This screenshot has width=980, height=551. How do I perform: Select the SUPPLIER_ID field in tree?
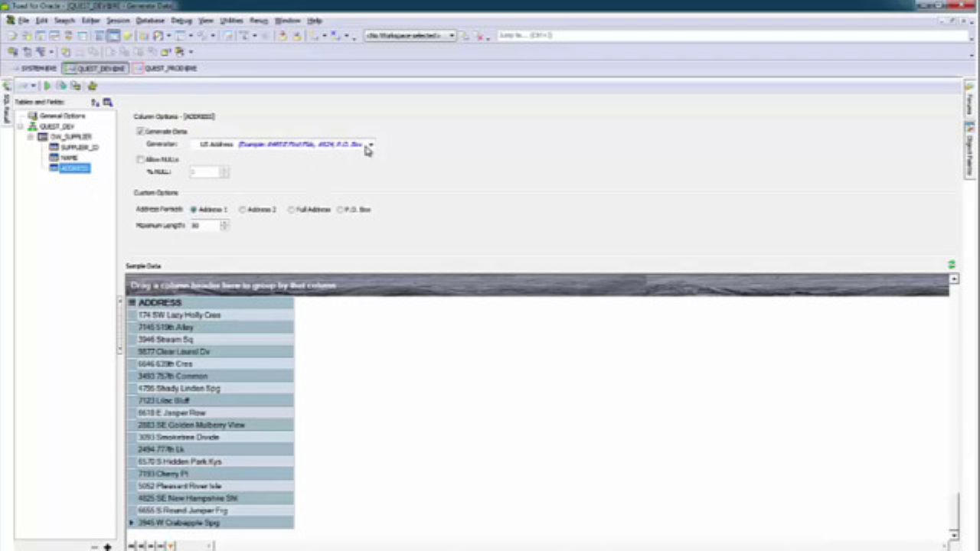pos(79,147)
